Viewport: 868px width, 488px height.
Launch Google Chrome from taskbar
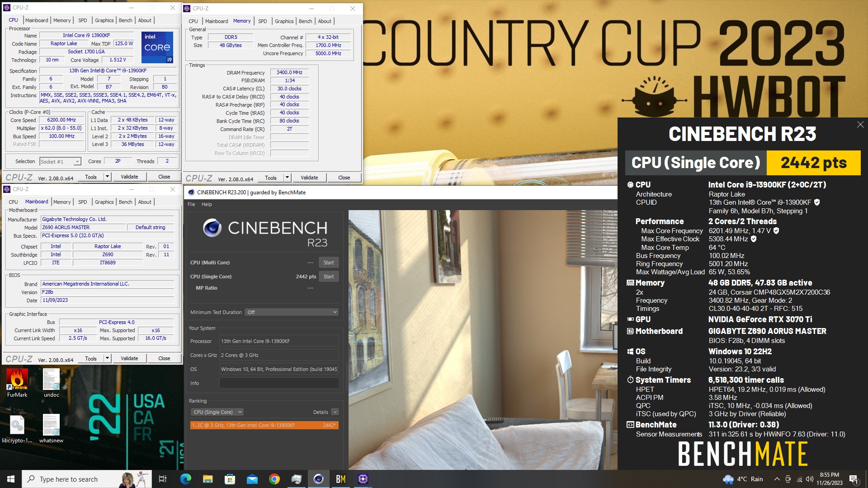[x=274, y=479]
